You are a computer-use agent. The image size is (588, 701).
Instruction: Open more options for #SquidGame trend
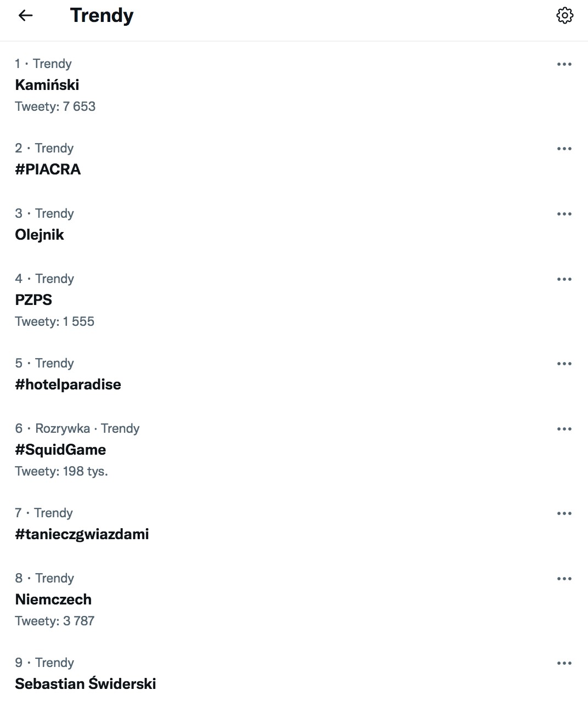click(x=564, y=429)
